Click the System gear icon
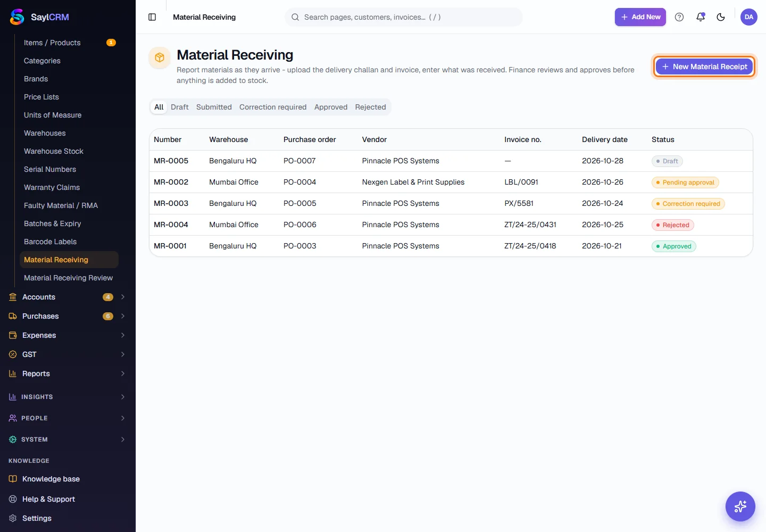This screenshot has width=766, height=532. pyautogui.click(x=13, y=439)
